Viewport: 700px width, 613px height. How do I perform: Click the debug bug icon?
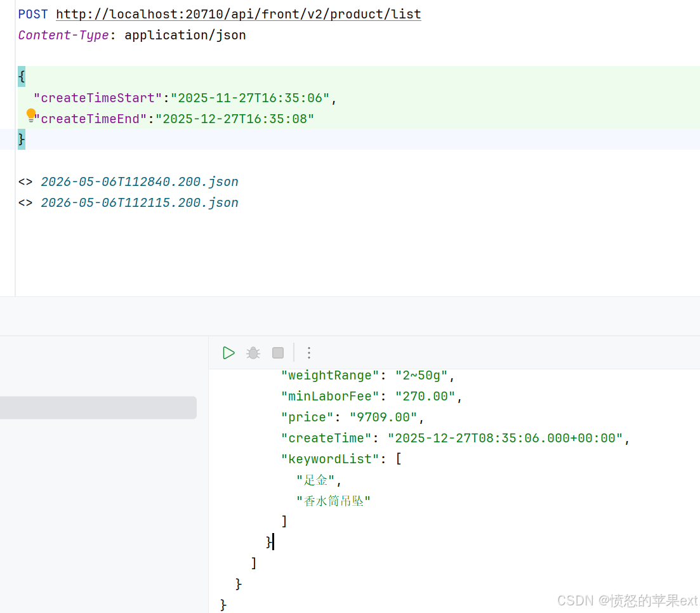pyautogui.click(x=253, y=353)
